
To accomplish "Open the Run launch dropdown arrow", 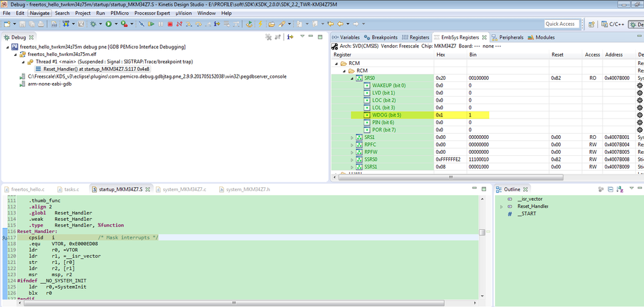I will (116, 24).
